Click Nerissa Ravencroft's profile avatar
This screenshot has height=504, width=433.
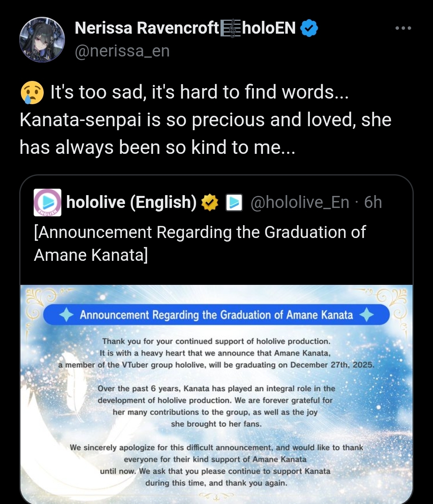(42, 39)
